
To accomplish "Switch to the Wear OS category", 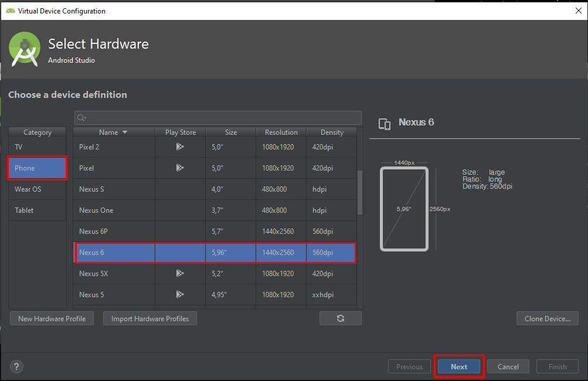I will (x=38, y=189).
